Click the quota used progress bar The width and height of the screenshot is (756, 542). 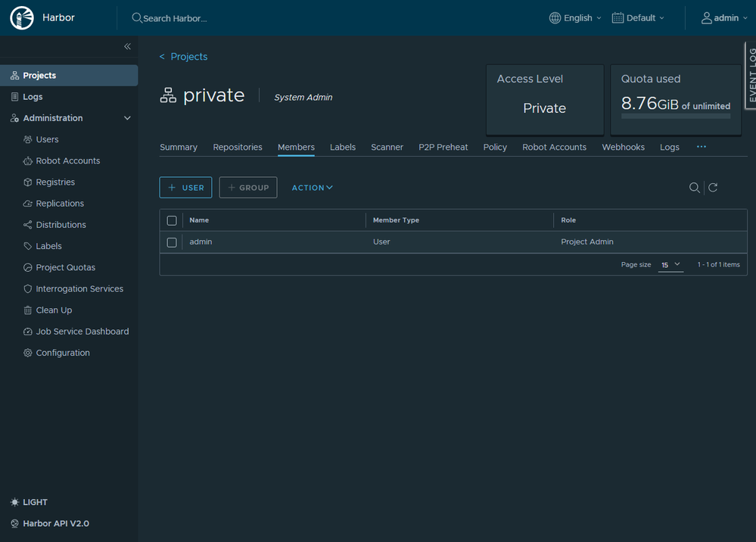pos(676,117)
